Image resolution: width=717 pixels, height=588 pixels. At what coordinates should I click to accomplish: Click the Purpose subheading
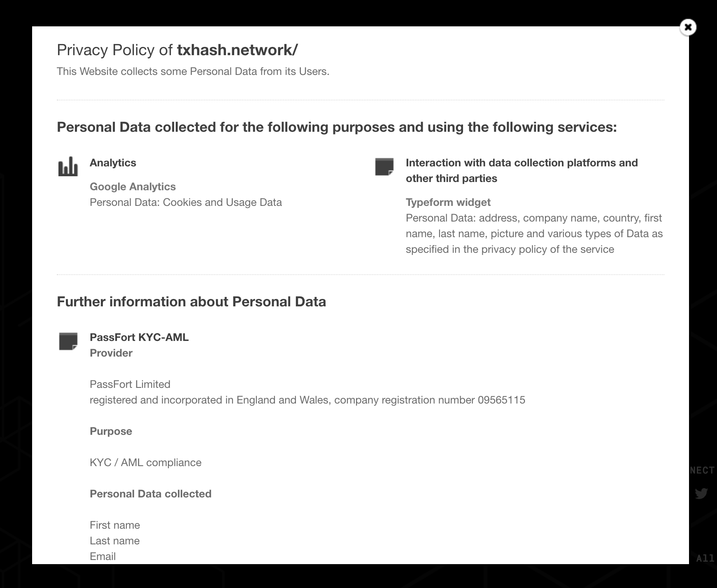pos(111,431)
